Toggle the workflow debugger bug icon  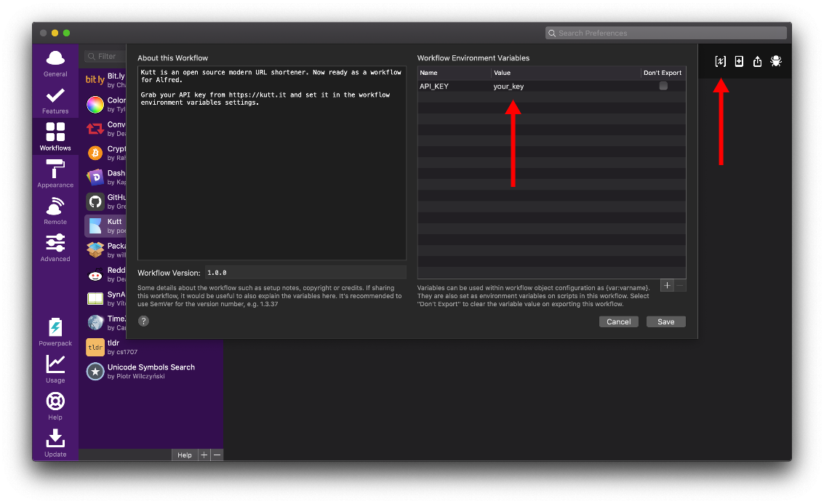(776, 62)
